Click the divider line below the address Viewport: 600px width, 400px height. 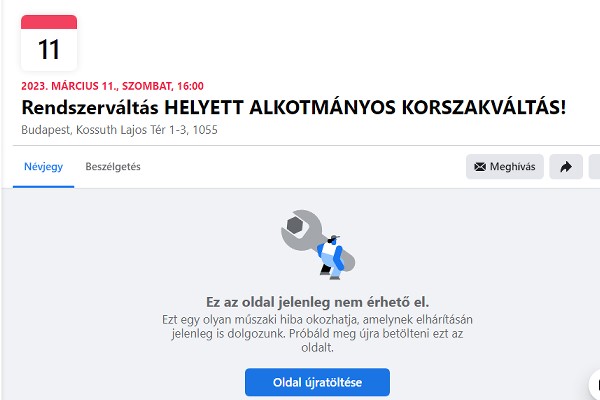pos(306,145)
